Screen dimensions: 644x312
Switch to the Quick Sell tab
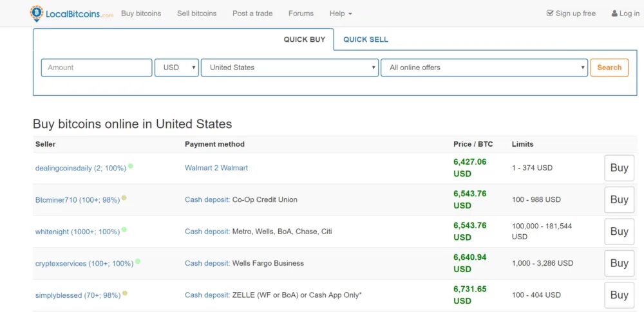tap(366, 39)
